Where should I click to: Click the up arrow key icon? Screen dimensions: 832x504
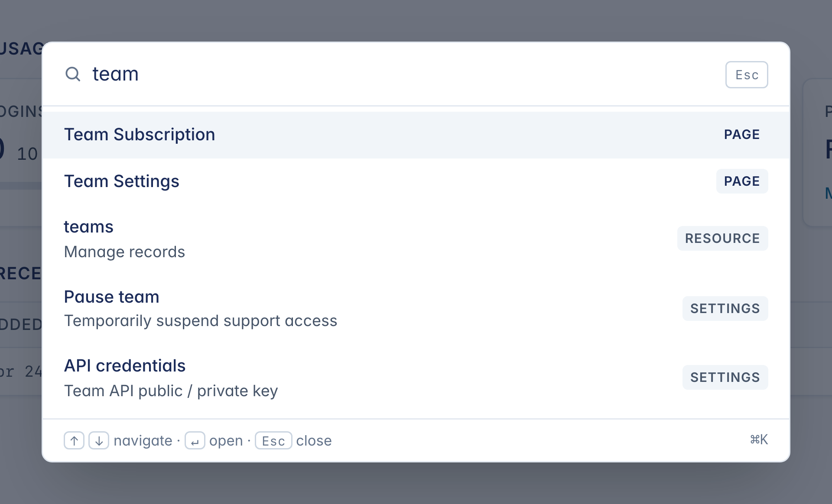74,441
